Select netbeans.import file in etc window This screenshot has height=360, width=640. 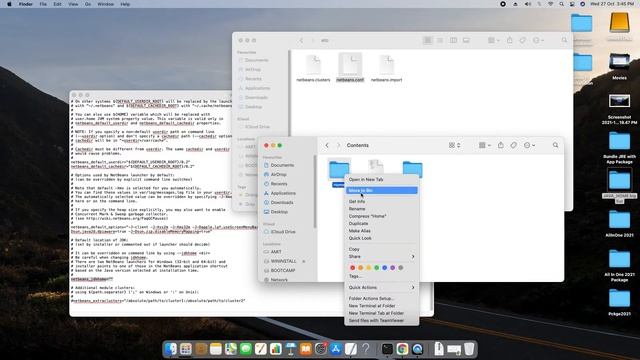point(387,68)
